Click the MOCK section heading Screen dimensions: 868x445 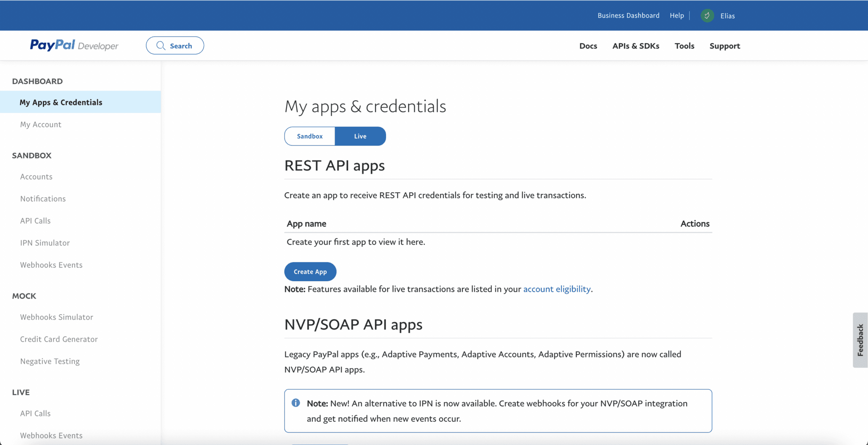(24, 296)
